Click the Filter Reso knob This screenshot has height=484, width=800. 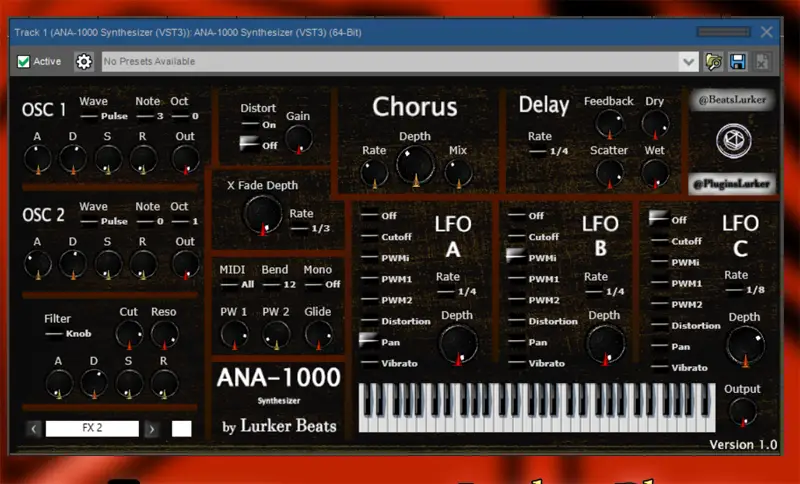[x=164, y=335]
